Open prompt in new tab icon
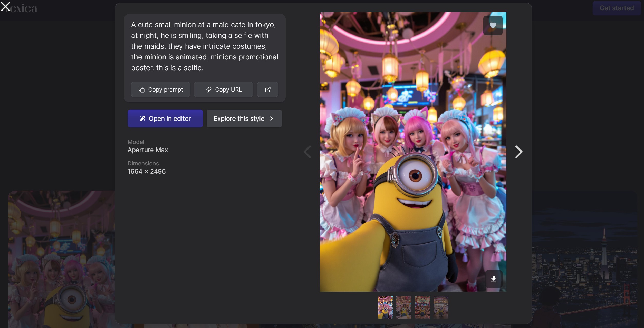 click(x=267, y=90)
